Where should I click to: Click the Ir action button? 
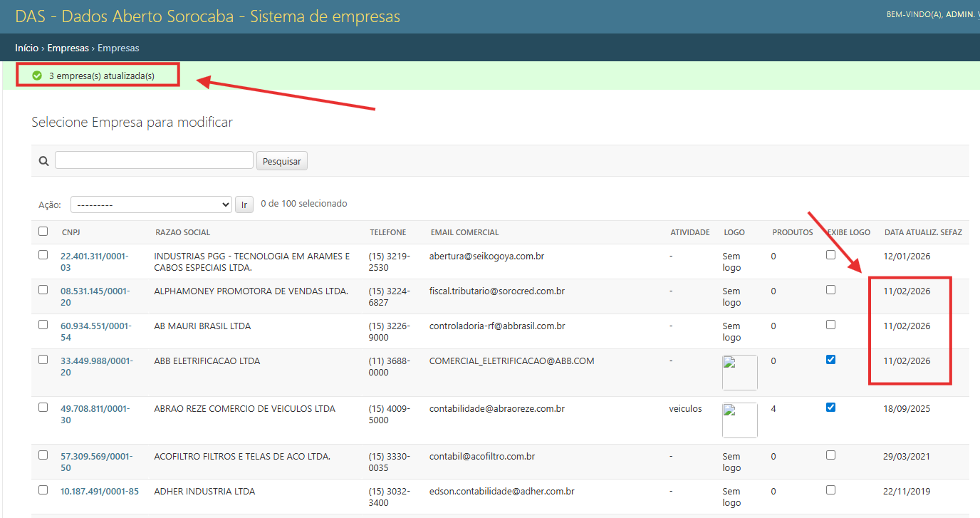pos(244,204)
